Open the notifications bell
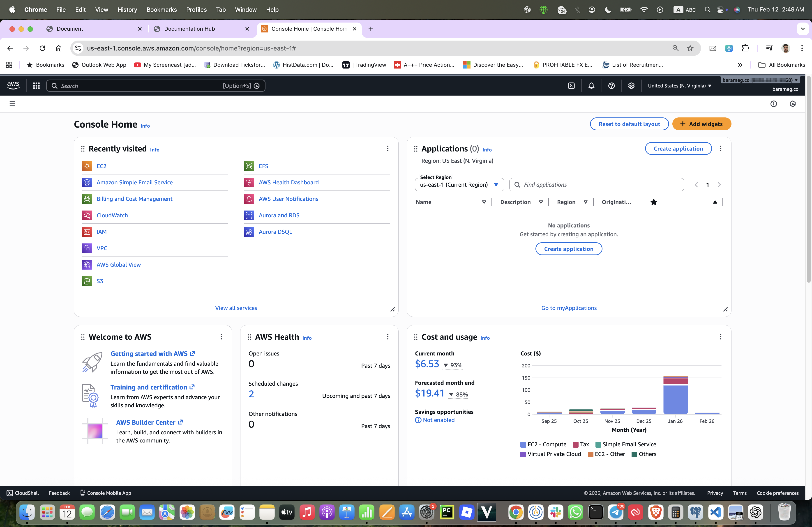The width and height of the screenshot is (812, 527). click(591, 86)
